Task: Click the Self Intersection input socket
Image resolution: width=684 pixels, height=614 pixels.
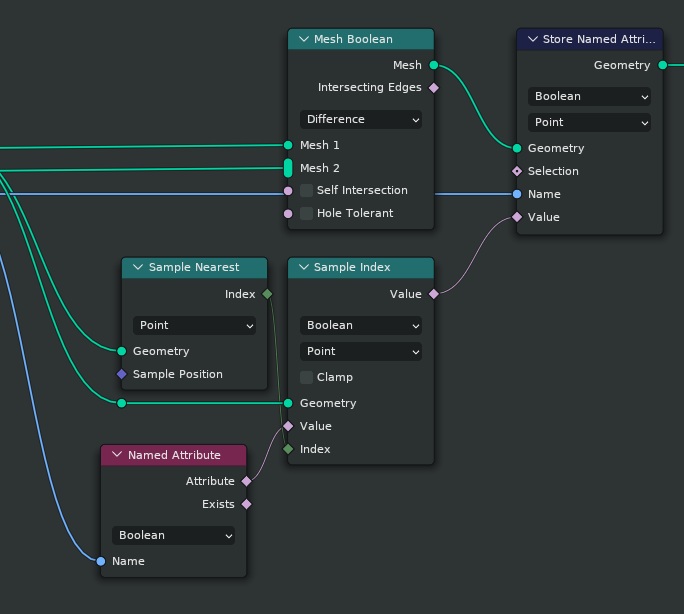Action: (288, 191)
